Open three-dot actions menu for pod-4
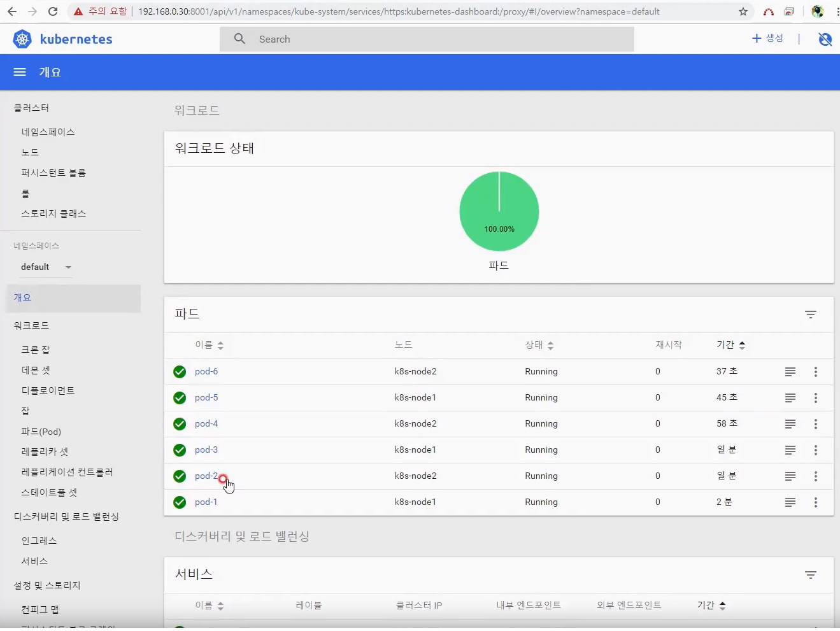The width and height of the screenshot is (840, 631). (815, 424)
